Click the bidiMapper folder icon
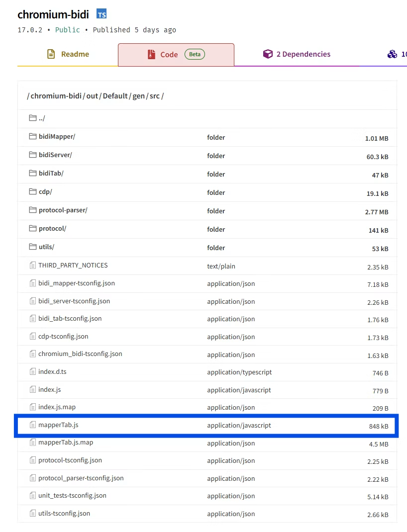Viewport: 407px width, 532px height. 33,136
